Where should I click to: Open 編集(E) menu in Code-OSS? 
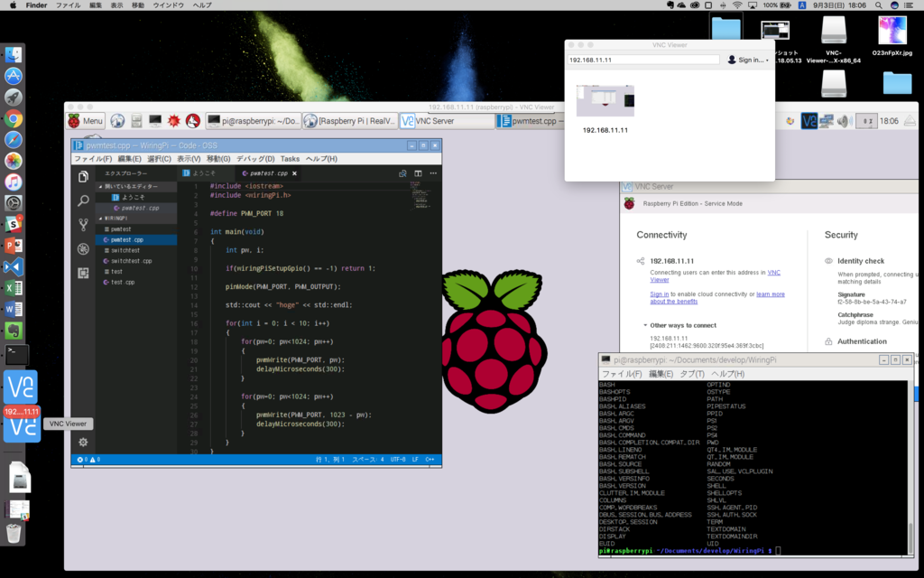[x=129, y=159]
